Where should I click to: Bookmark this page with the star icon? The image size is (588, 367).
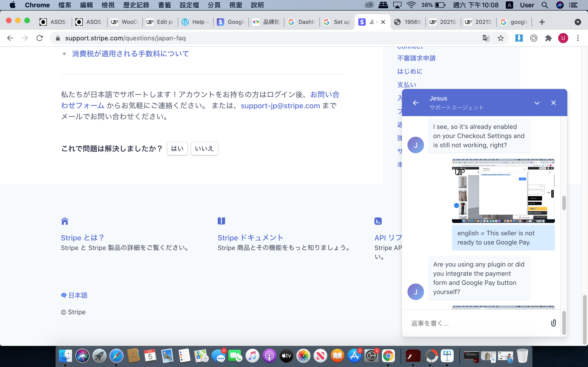(x=500, y=38)
